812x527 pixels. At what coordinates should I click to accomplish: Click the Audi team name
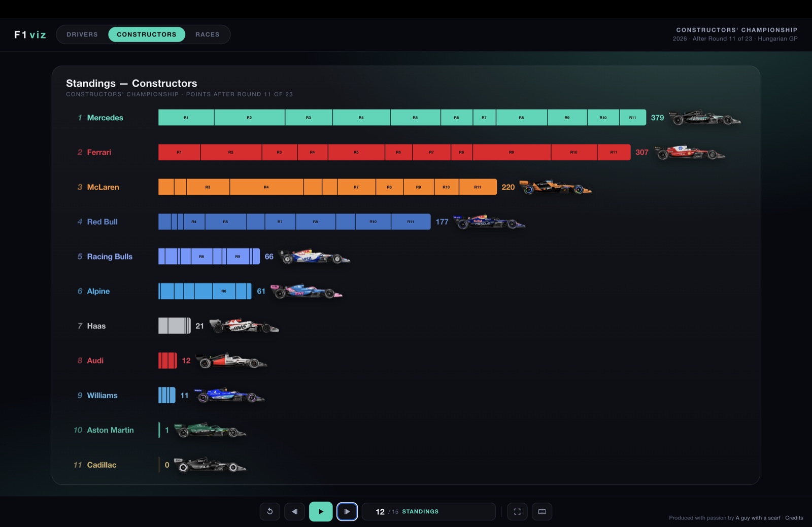point(95,361)
